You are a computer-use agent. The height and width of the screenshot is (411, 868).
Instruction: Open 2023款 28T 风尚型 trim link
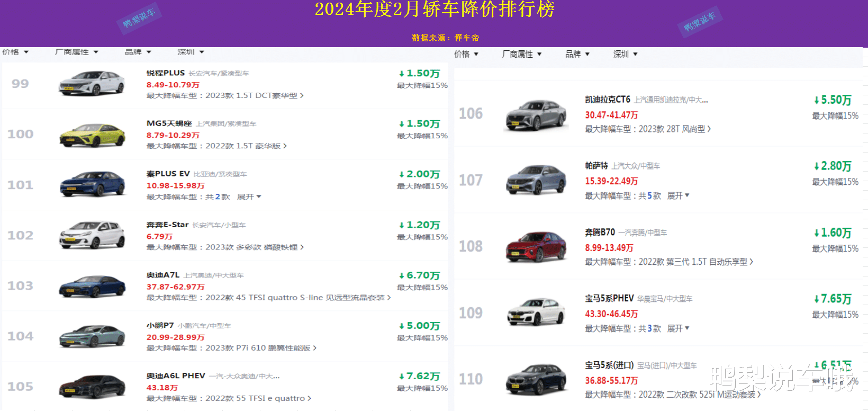click(675, 129)
